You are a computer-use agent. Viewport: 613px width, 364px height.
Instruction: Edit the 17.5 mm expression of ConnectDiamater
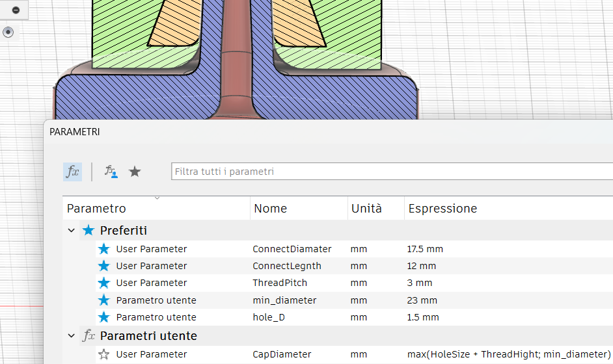425,249
